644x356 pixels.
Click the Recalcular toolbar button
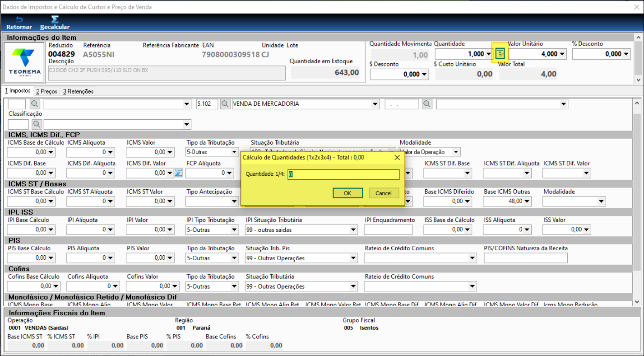pyautogui.click(x=55, y=23)
